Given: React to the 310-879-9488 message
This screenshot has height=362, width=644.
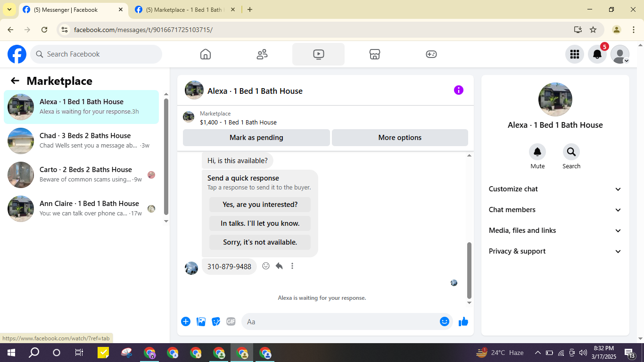Looking at the screenshot, I should [266, 266].
